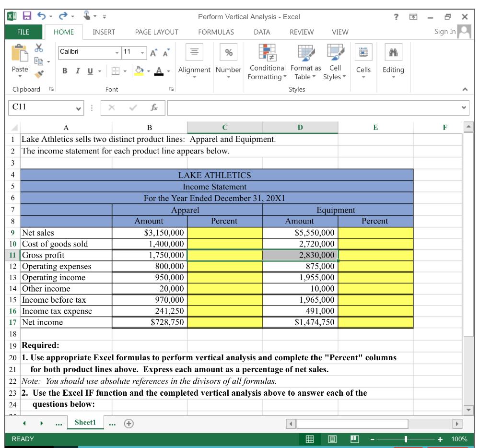491x448 pixels.
Task: Click Sign In link
Action: tap(444, 32)
